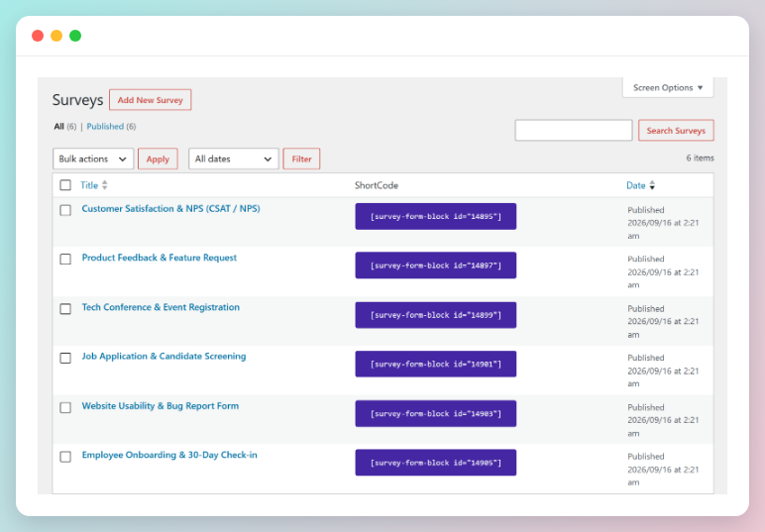Click the green maximize window button
This screenshot has width=765, height=532.
75,36
